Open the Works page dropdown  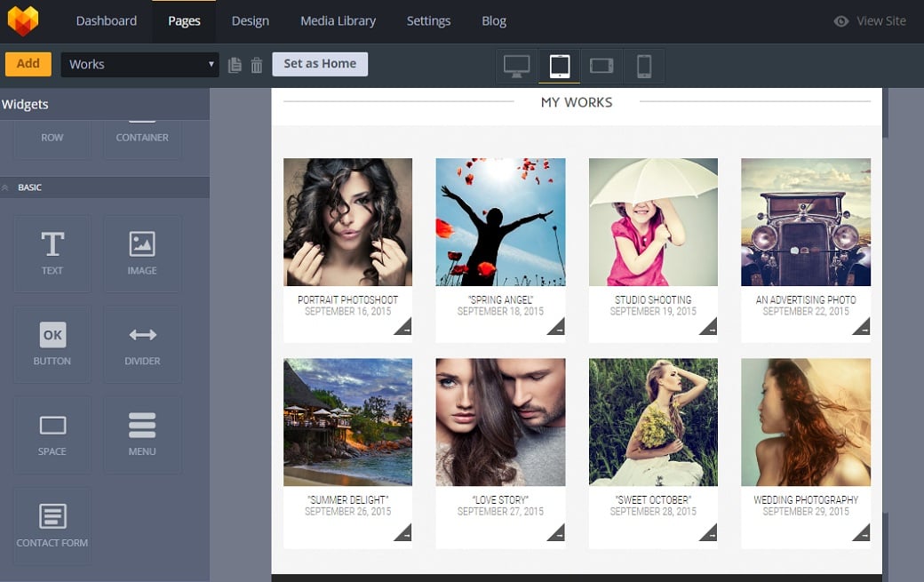[x=139, y=64]
